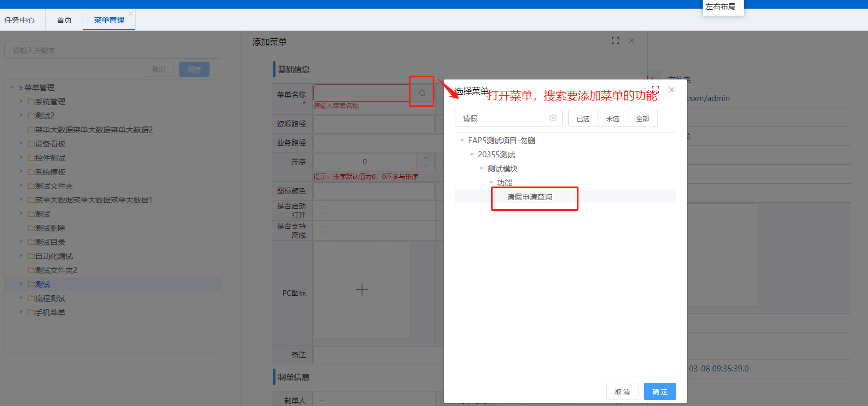Click the 确定 button in 选择菜单 dialog

[660, 391]
